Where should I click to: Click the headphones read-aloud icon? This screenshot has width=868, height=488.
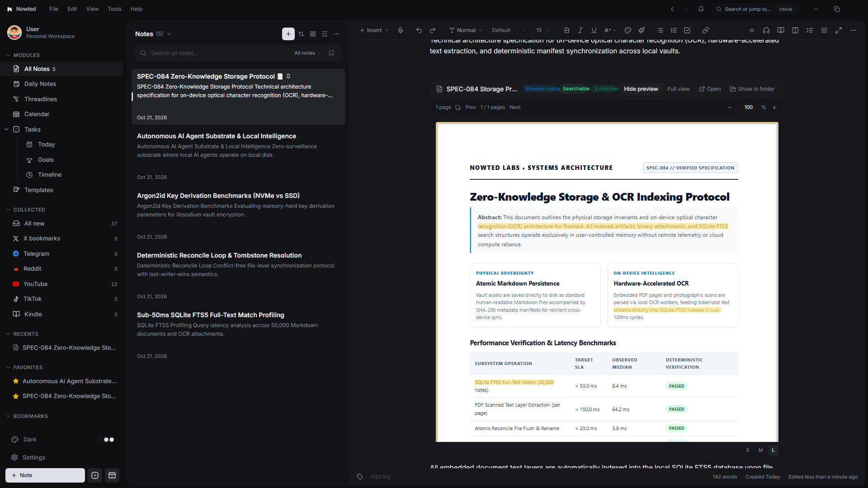[x=766, y=30]
